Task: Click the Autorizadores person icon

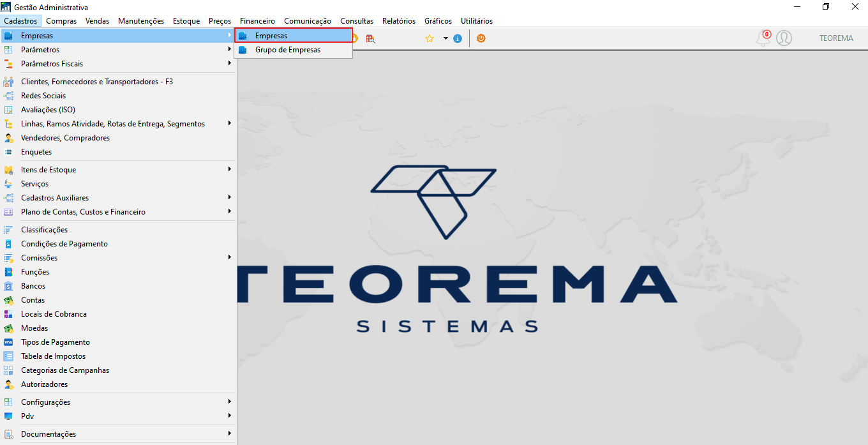Action: click(8, 384)
